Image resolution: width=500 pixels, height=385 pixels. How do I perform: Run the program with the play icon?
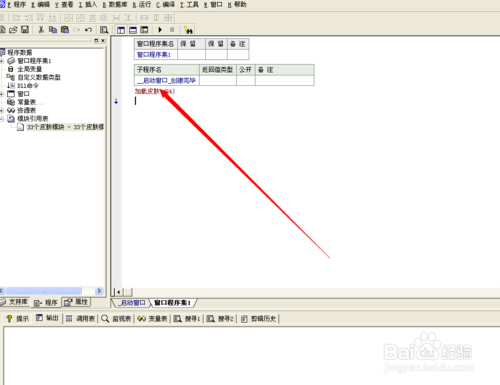click(160, 30)
